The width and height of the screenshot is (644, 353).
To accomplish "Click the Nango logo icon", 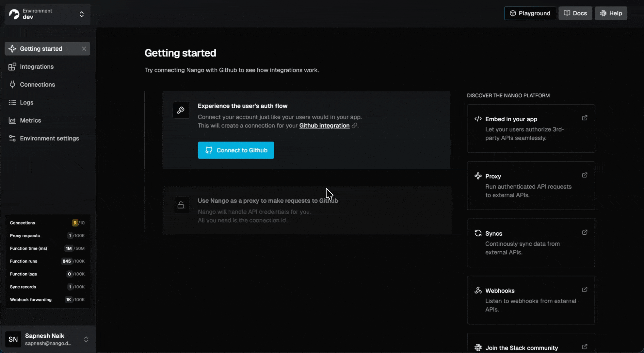I will [14, 14].
